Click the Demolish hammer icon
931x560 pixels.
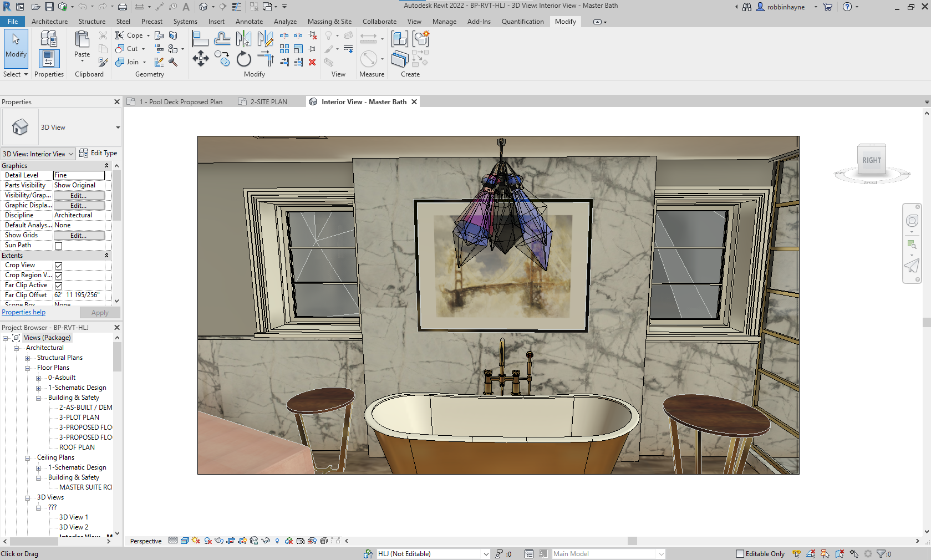[174, 62]
